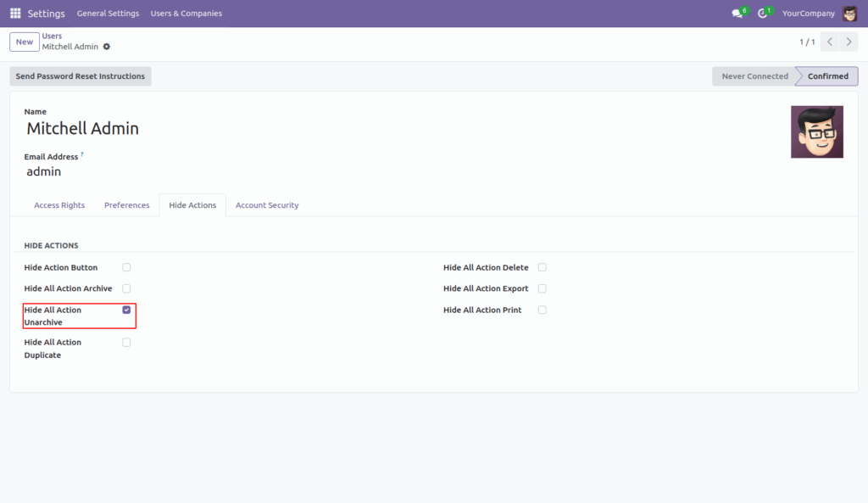
Task: Click Send Password Reset Instructions
Action: pos(80,75)
